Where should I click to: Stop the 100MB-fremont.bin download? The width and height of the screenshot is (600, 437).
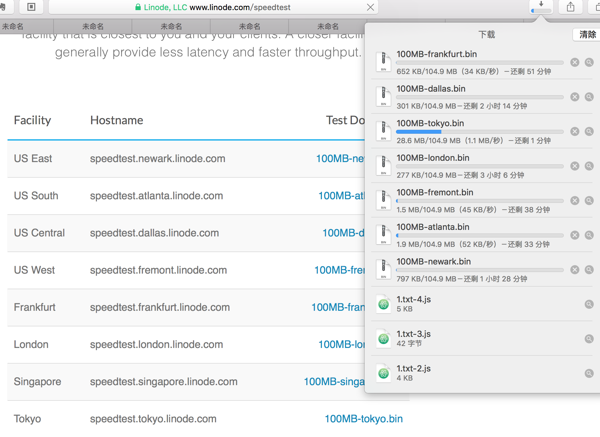tap(574, 201)
